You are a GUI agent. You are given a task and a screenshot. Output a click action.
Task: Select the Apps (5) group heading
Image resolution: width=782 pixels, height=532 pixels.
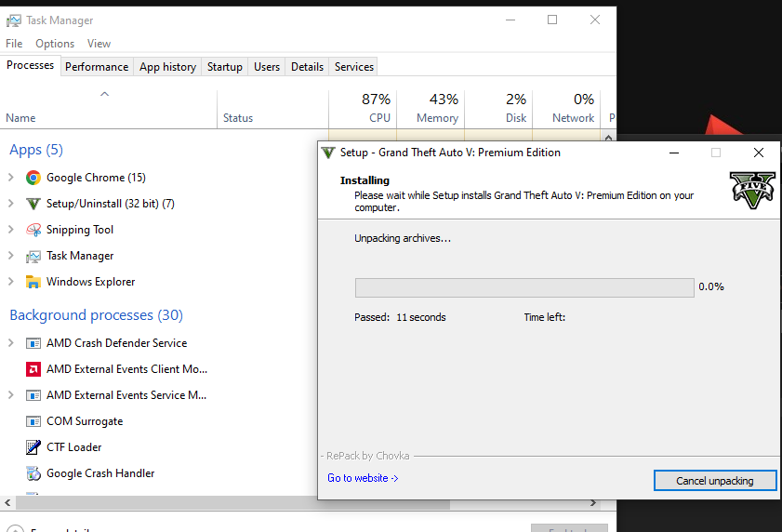click(x=36, y=150)
